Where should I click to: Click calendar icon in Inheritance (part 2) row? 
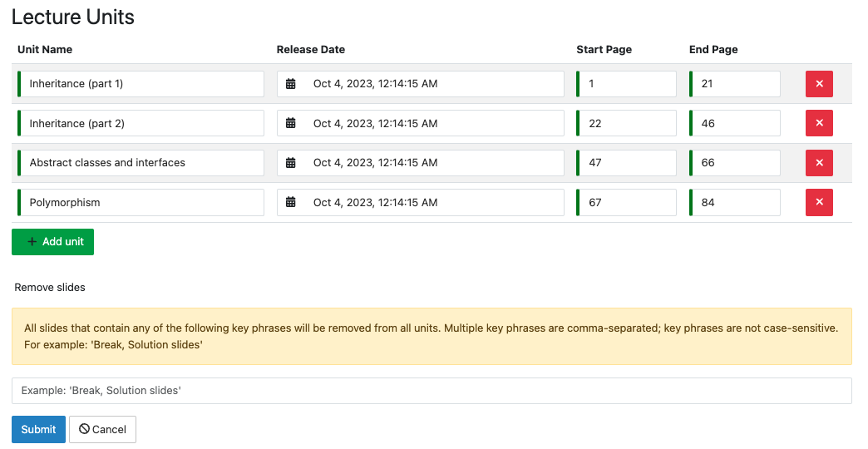(290, 123)
